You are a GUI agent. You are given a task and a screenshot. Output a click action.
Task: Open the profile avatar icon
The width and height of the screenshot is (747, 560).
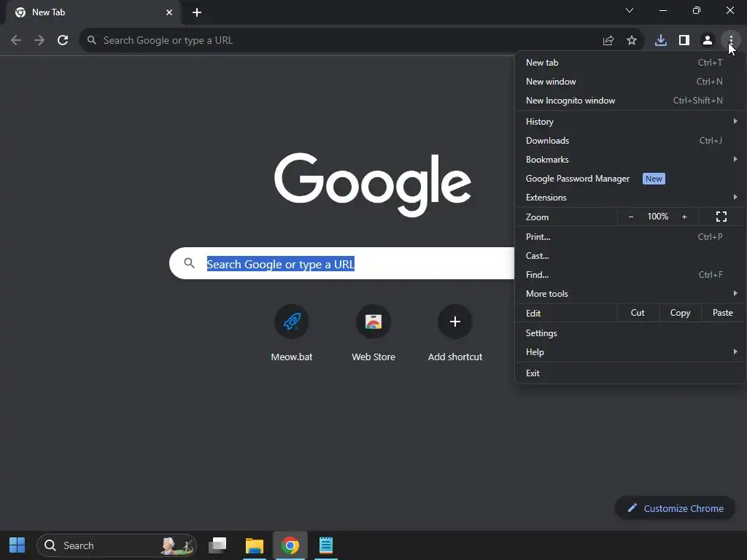pyautogui.click(x=708, y=41)
